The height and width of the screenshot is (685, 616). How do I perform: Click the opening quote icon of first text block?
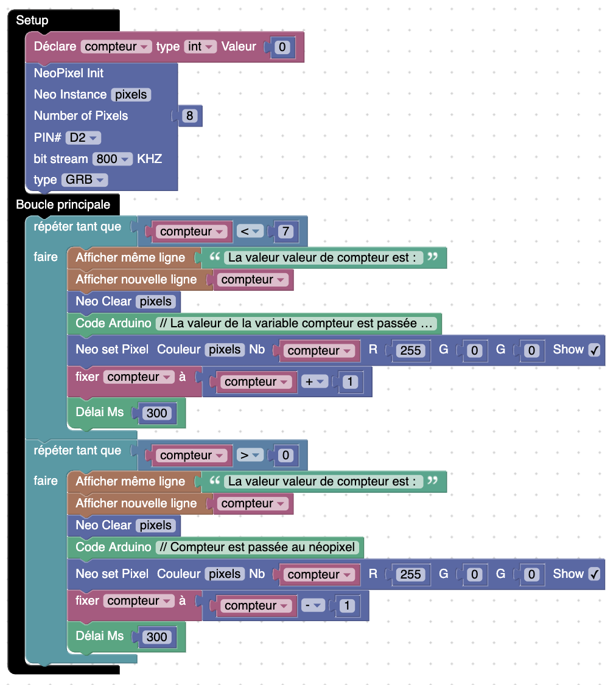214,257
